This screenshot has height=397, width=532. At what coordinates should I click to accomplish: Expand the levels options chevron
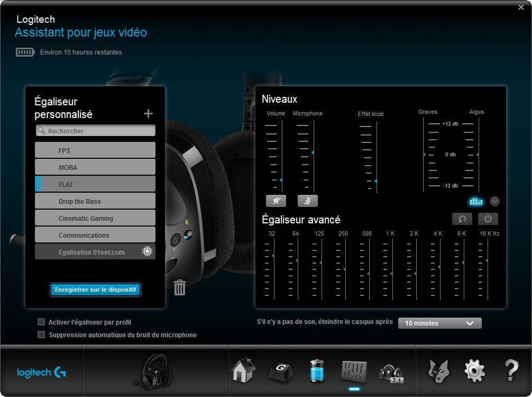(494, 201)
